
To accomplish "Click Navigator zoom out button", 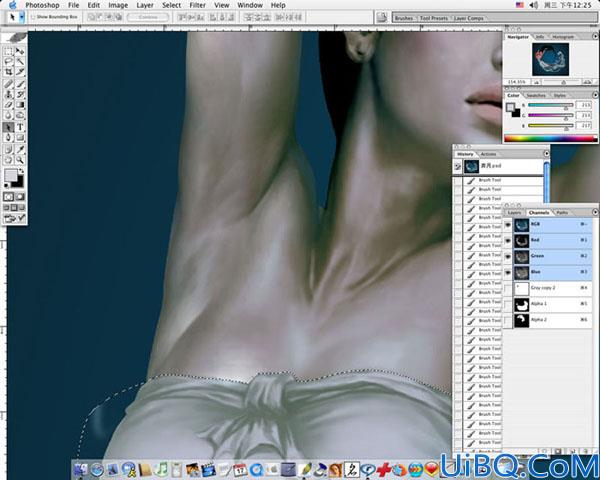I will pos(537,82).
